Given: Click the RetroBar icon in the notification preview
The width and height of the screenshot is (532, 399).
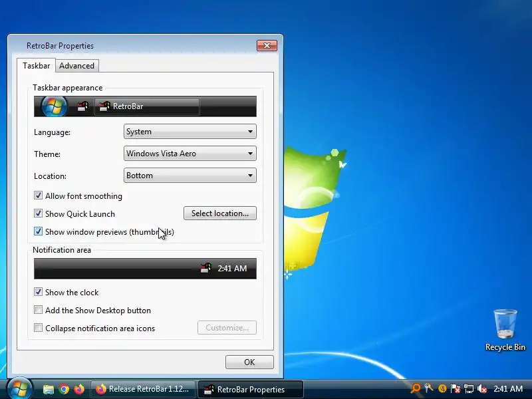Looking at the screenshot, I should (x=205, y=269).
